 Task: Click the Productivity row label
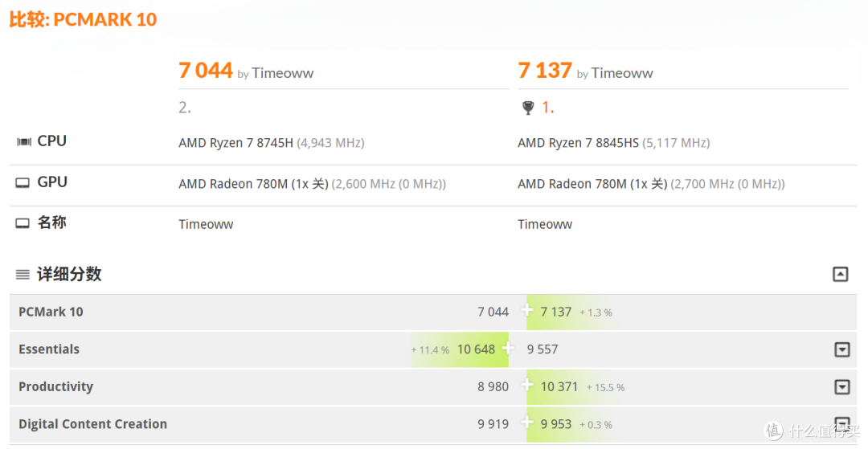pyautogui.click(x=56, y=386)
